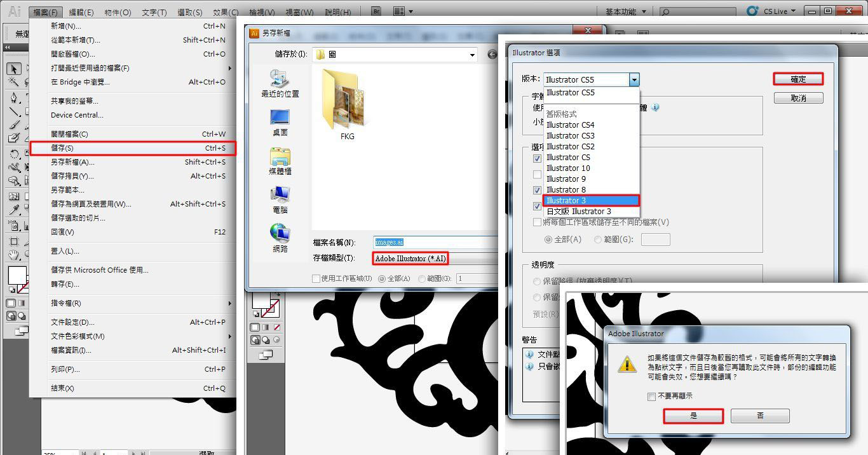Open the 編輯(E) menu

pyautogui.click(x=81, y=12)
